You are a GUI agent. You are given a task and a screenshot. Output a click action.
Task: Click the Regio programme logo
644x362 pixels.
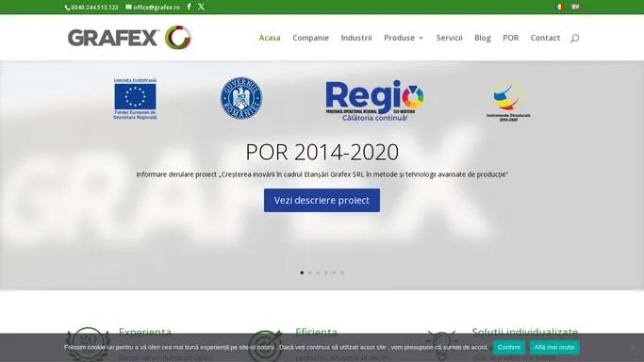(x=374, y=101)
